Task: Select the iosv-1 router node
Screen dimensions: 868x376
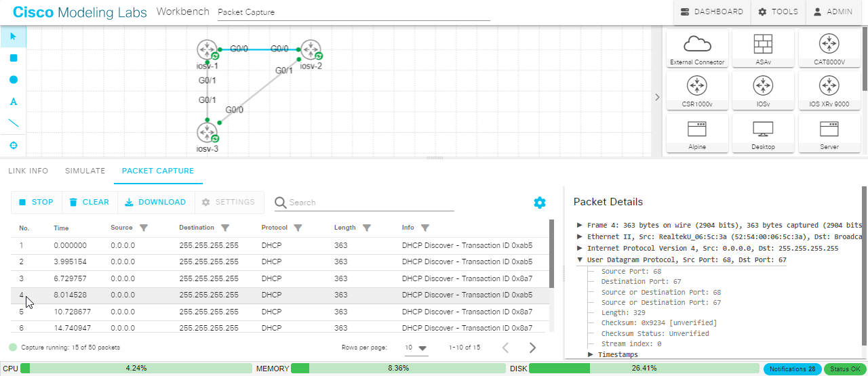Action: point(207,49)
